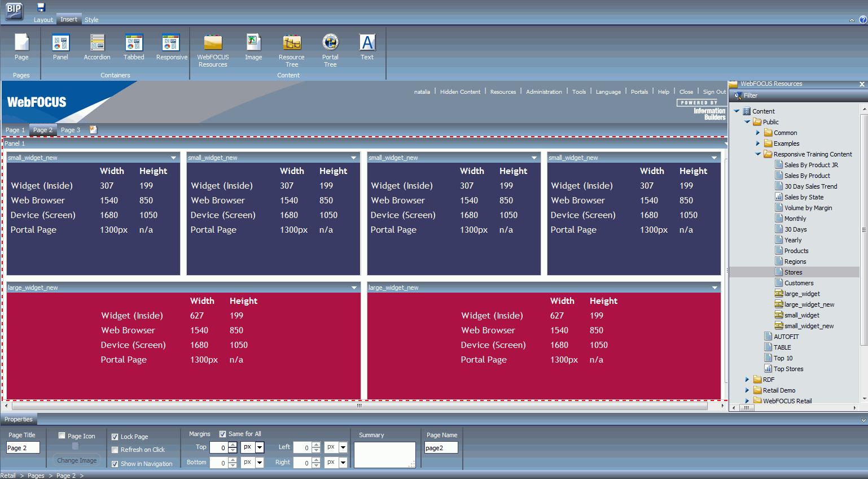Switch to the Style ribbon tab
The width and height of the screenshot is (868, 479).
(x=91, y=20)
